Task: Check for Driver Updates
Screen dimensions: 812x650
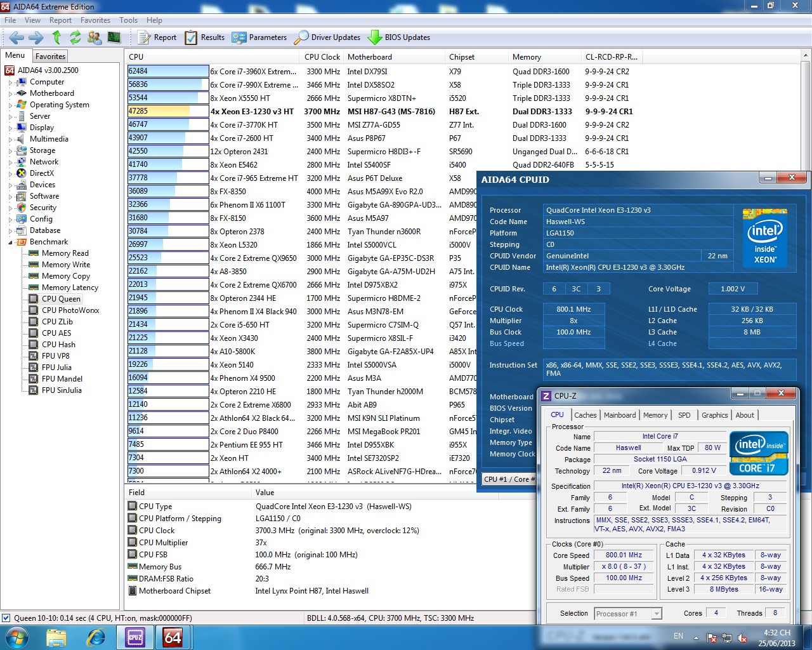Action: [x=327, y=37]
